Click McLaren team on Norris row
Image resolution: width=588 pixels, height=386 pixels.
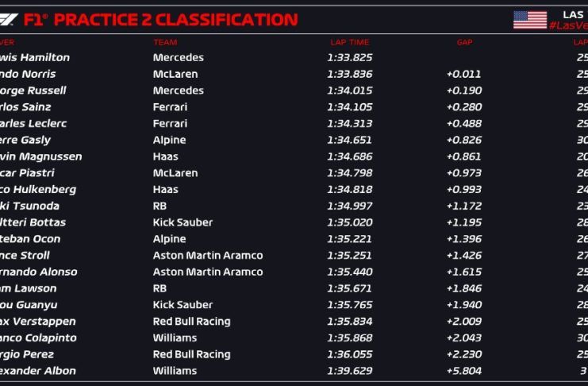(x=175, y=74)
